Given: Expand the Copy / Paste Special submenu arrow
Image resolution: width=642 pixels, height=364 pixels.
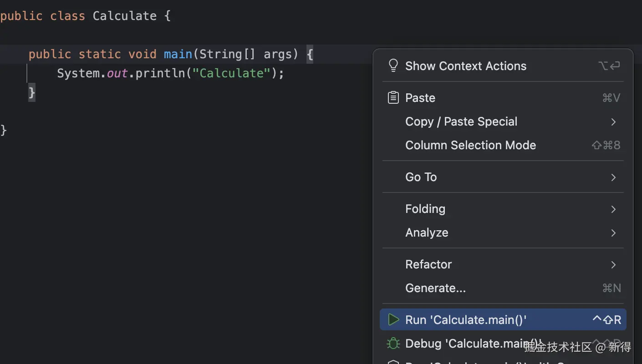Looking at the screenshot, I should tap(613, 122).
